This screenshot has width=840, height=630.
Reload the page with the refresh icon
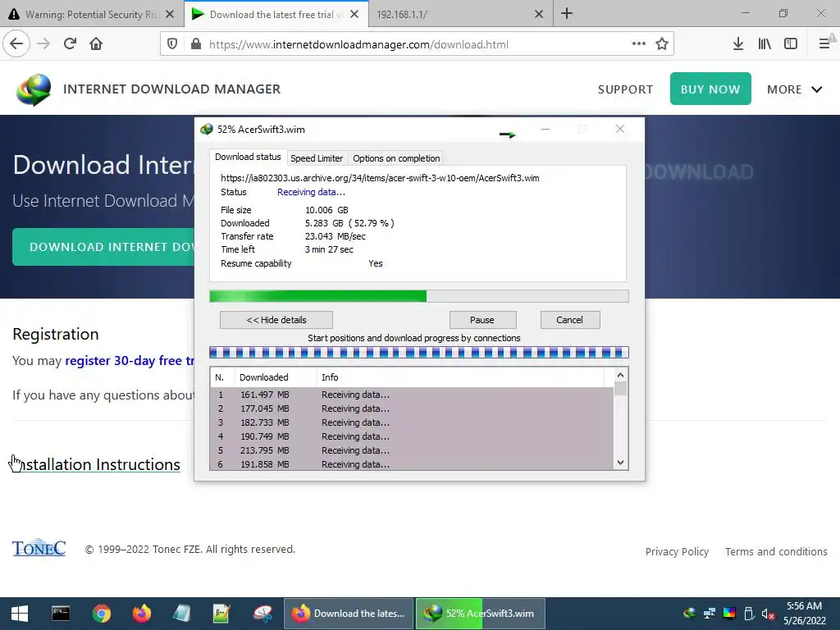[70, 43]
